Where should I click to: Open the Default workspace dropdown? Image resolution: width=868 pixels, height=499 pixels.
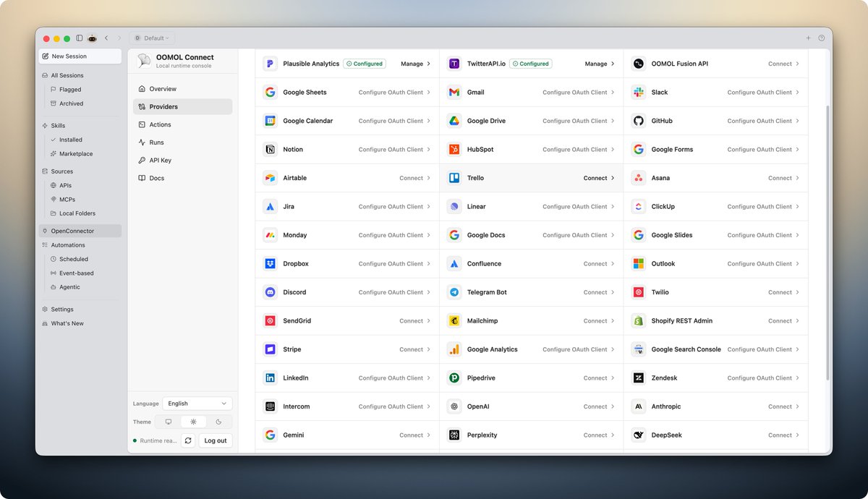(x=152, y=38)
